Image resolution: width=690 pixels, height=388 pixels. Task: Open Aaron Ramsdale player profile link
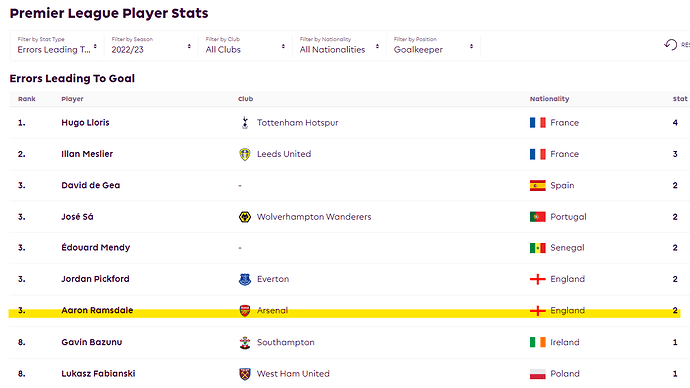(x=97, y=311)
